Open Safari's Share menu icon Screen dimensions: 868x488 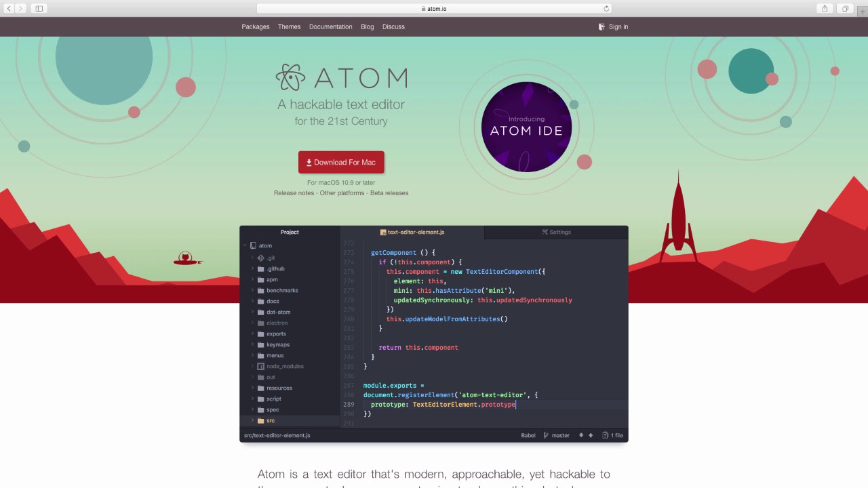825,9
